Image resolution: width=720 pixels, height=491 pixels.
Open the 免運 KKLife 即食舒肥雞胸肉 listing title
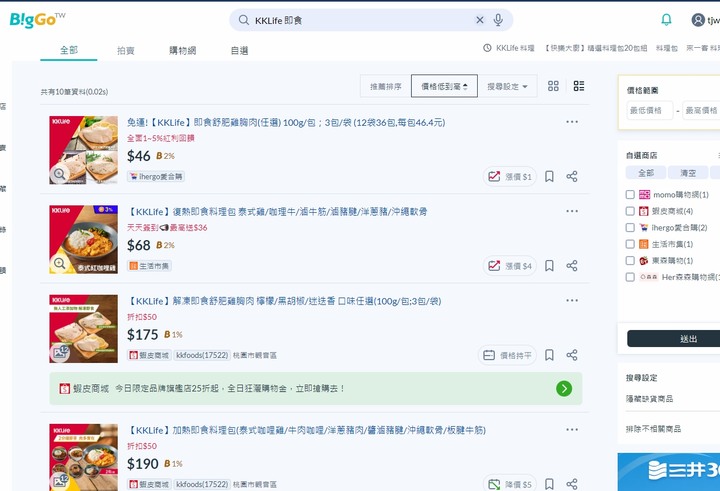(x=286, y=123)
